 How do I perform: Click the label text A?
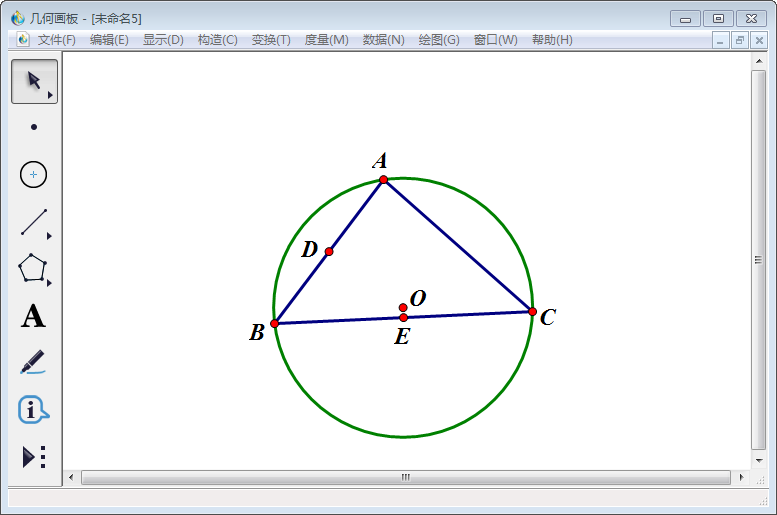click(380, 161)
